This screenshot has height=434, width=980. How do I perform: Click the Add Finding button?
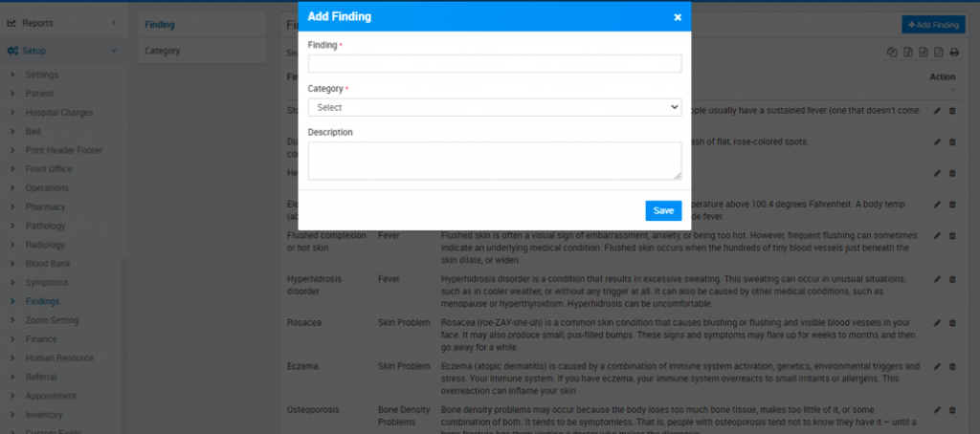(933, 25)
